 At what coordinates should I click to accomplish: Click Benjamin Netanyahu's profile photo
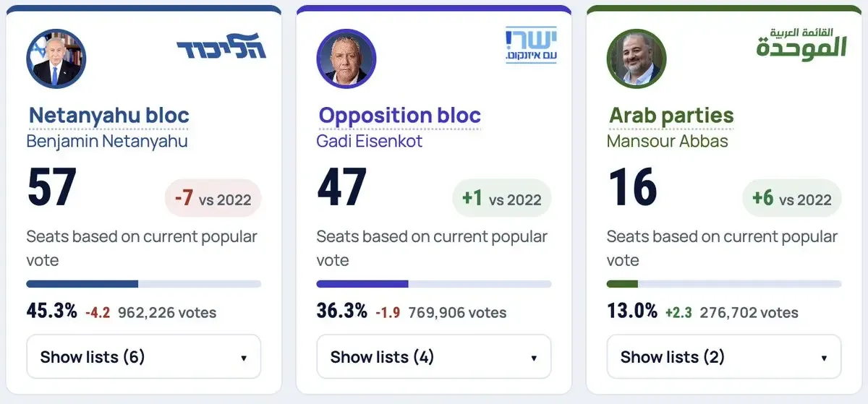pos(56,59)
